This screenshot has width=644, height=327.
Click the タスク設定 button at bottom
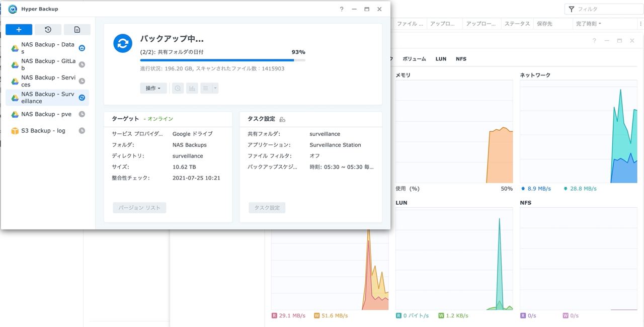(267, 208)
